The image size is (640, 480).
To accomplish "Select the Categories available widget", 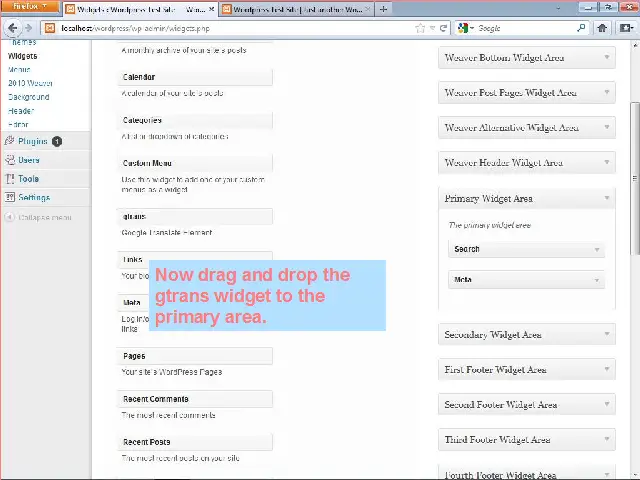I will (x=195, y=120).
